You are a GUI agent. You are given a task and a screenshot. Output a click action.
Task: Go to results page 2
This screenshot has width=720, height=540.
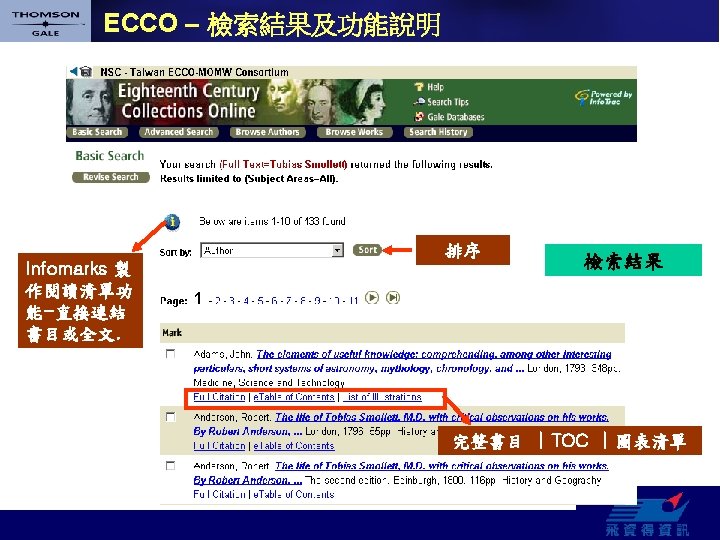pyautogui.click(x=218, y=301)
